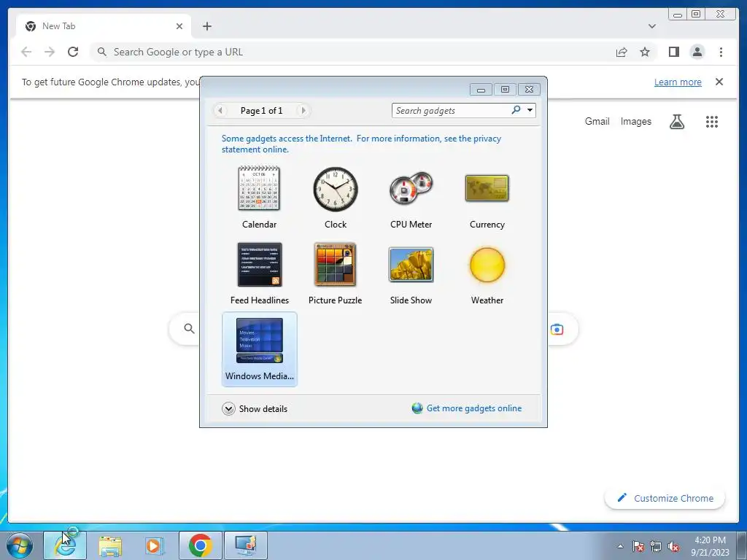Screen dimensions: 747x560
Task: Select the Weather gadget
Action: [x=487, y=273]
